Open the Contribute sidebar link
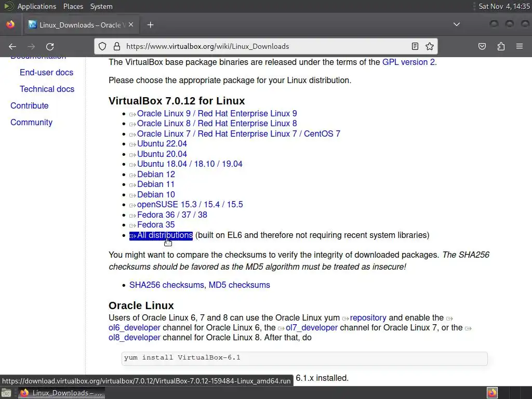Image resolution: width=532 pixels, height=399 pixels. coord(30,106)
